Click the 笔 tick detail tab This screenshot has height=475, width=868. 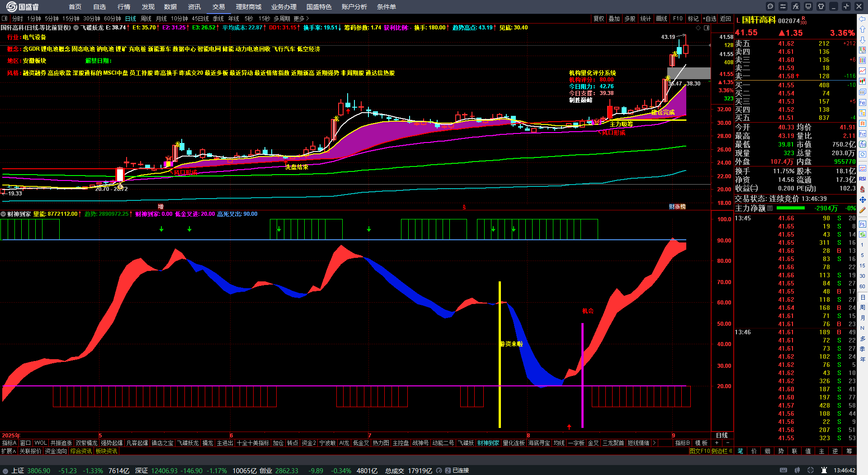tap(740, 451)
